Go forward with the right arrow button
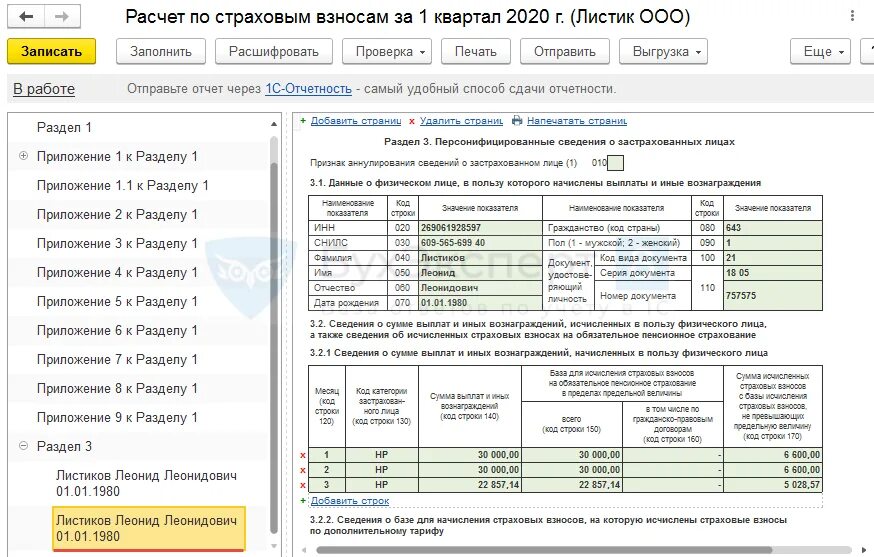 tap(62, 17)
